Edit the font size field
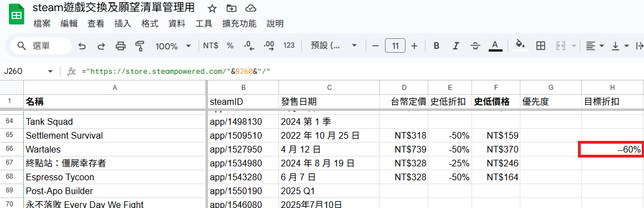Viewport: 644px width, 208px height. tap(395, 45)
